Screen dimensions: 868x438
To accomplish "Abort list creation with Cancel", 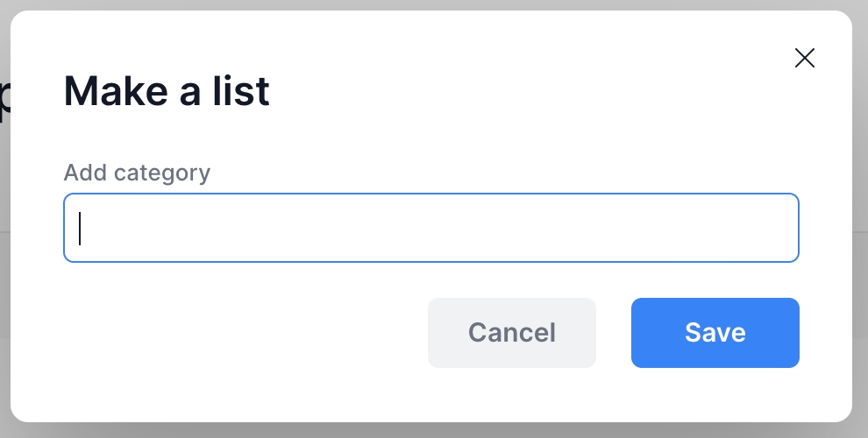I will [511, 333].
